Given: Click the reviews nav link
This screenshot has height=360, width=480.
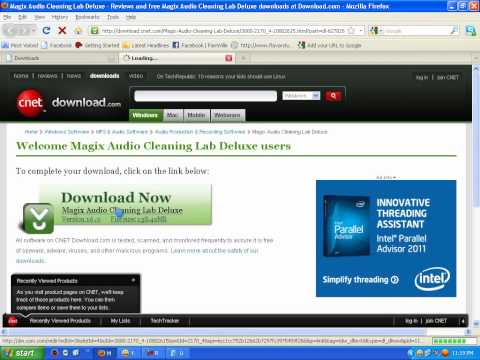Looking at the screenshot, I should point(47,76).
